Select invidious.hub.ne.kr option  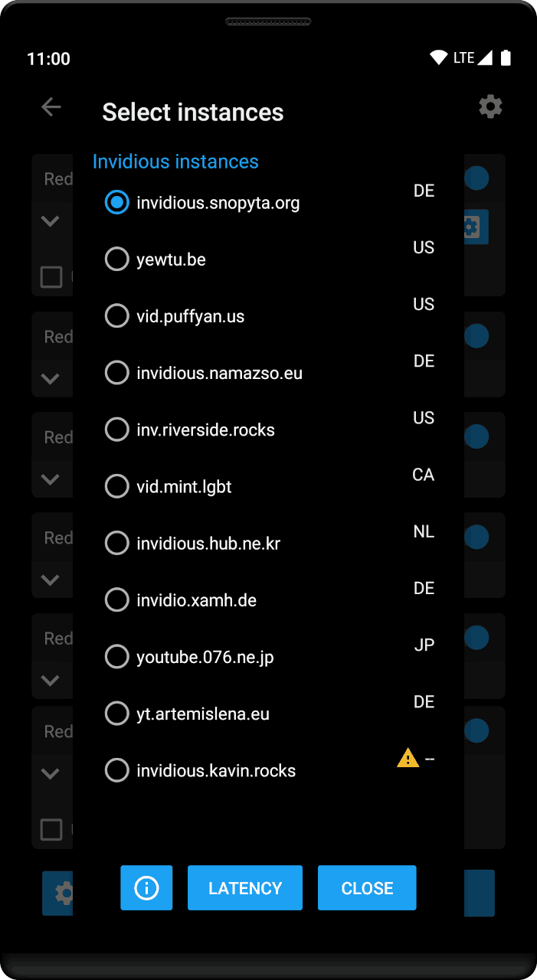(116, 544)
